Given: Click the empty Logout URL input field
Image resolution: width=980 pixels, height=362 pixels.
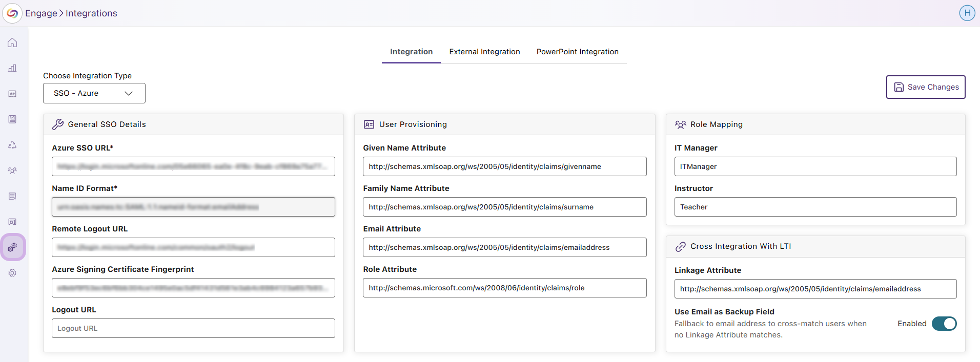Looking at the screenshot, I should coord(193,328).
